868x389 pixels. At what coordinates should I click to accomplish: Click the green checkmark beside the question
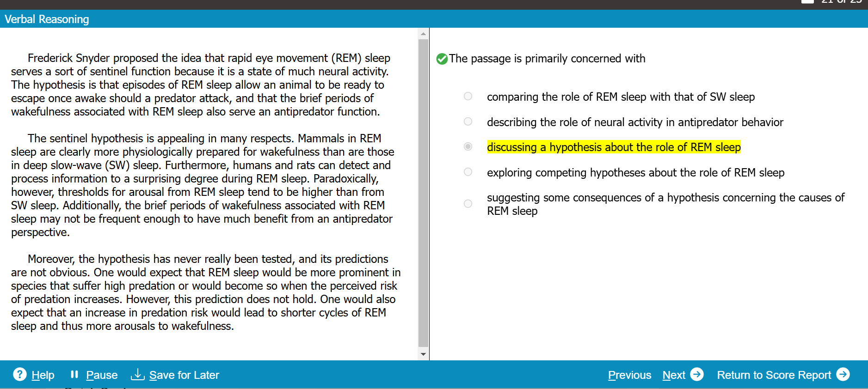pyautogui.click(x=442, y=59)
